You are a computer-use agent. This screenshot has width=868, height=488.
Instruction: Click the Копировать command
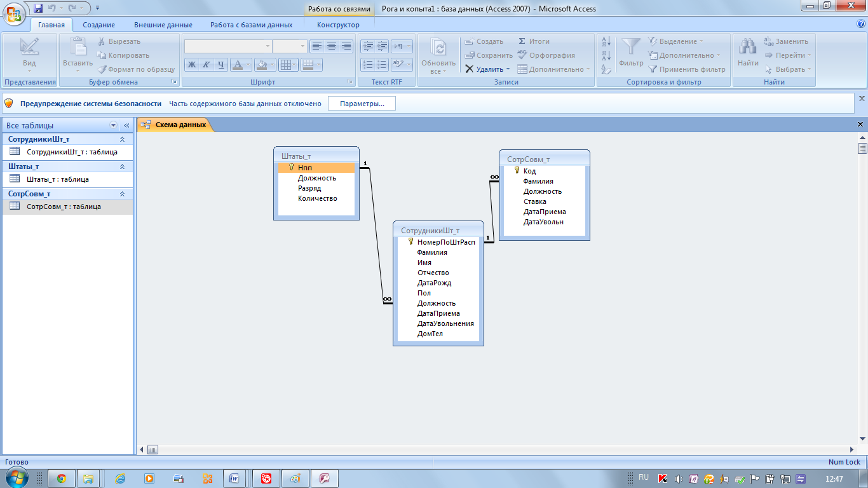123,55
